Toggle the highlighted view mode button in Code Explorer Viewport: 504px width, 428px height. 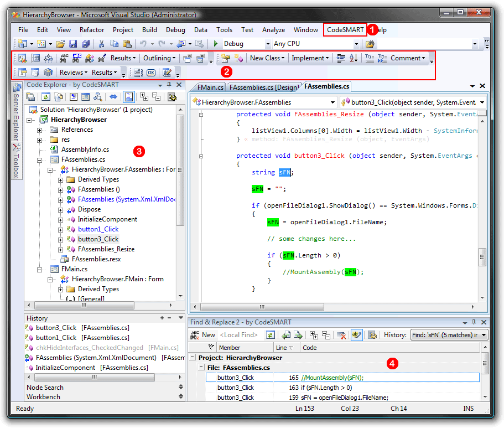pyautogui.click(x=129, y=96)
